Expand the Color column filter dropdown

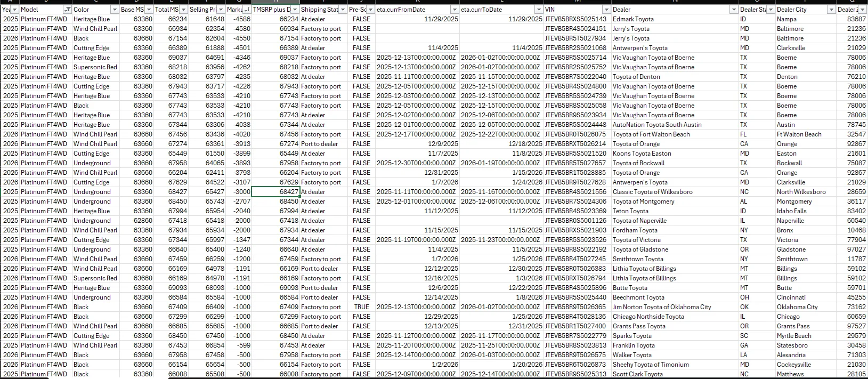[115, 10]
